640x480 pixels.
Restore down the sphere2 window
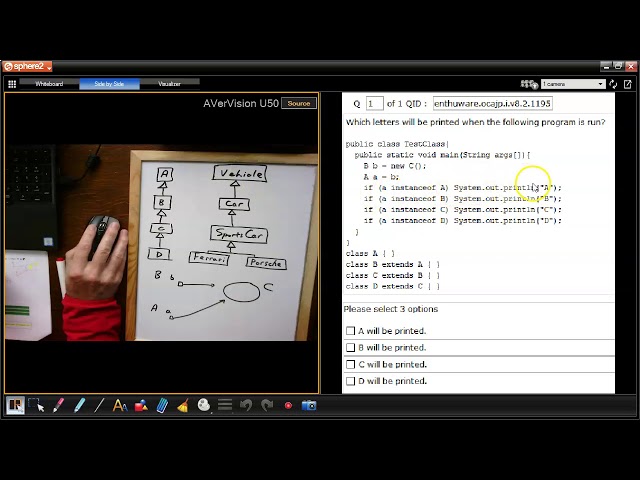[618, 66]
